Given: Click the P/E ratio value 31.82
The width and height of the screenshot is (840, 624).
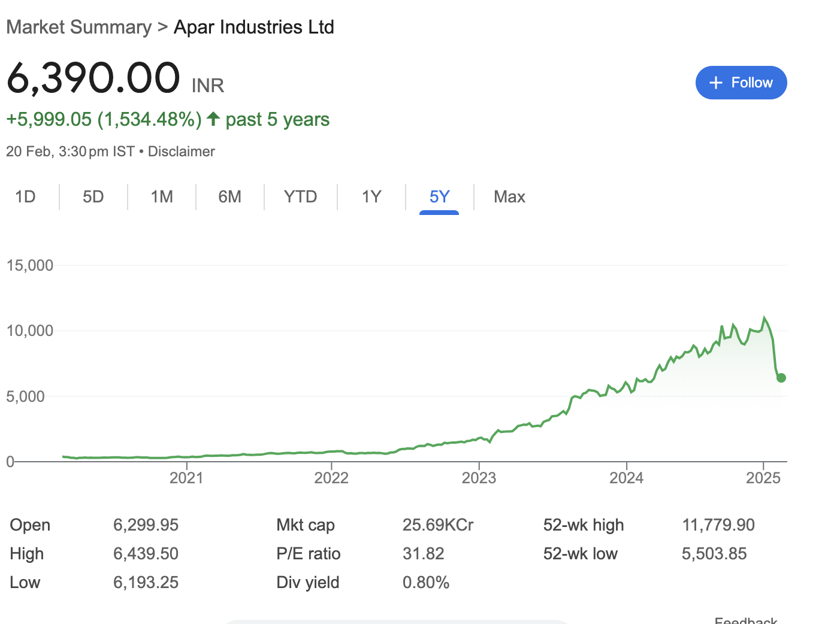Looking at the screenshot, I should [x=424, y=554].
